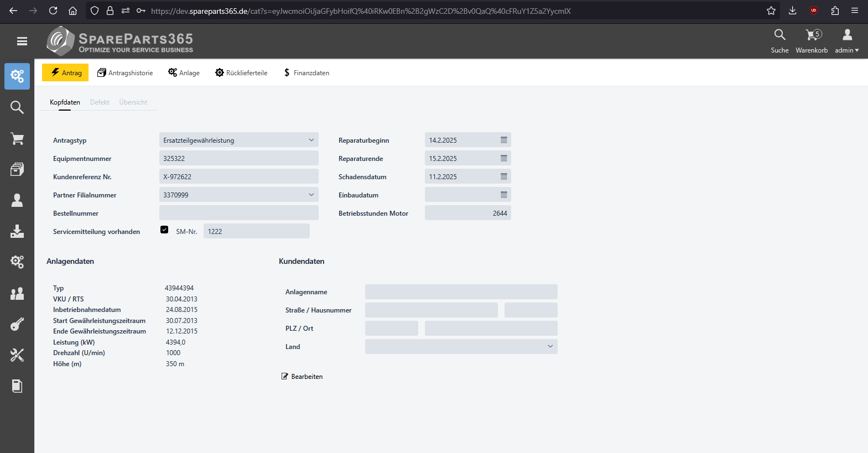Switch to the Finanzdaten tab
The image size is (868, 453).
coord(306,73)
